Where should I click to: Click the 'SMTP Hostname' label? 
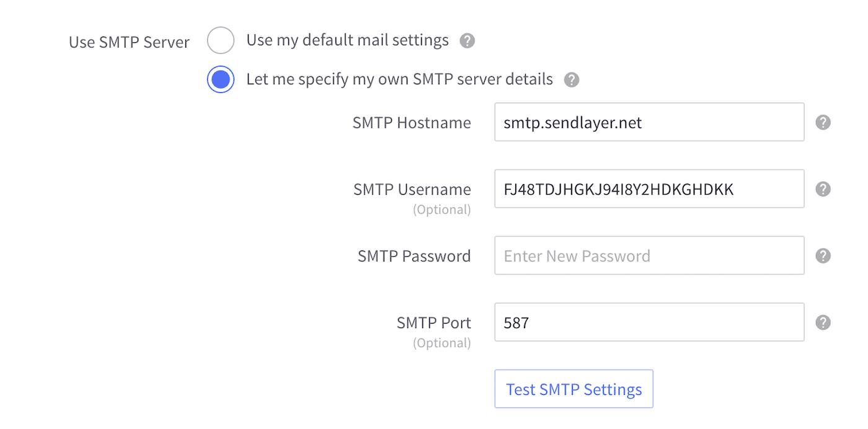pyautogui.click(x=412, y=122)
